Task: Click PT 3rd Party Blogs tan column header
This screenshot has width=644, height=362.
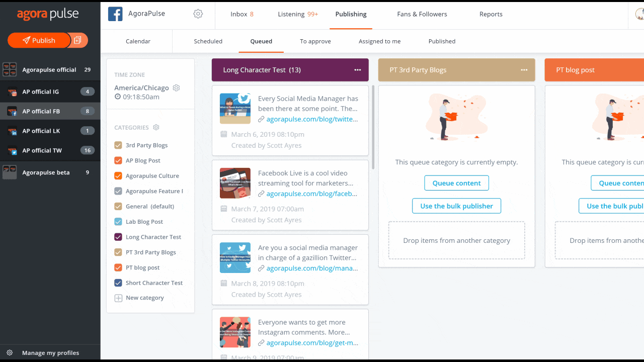Action: click(457, 70)
